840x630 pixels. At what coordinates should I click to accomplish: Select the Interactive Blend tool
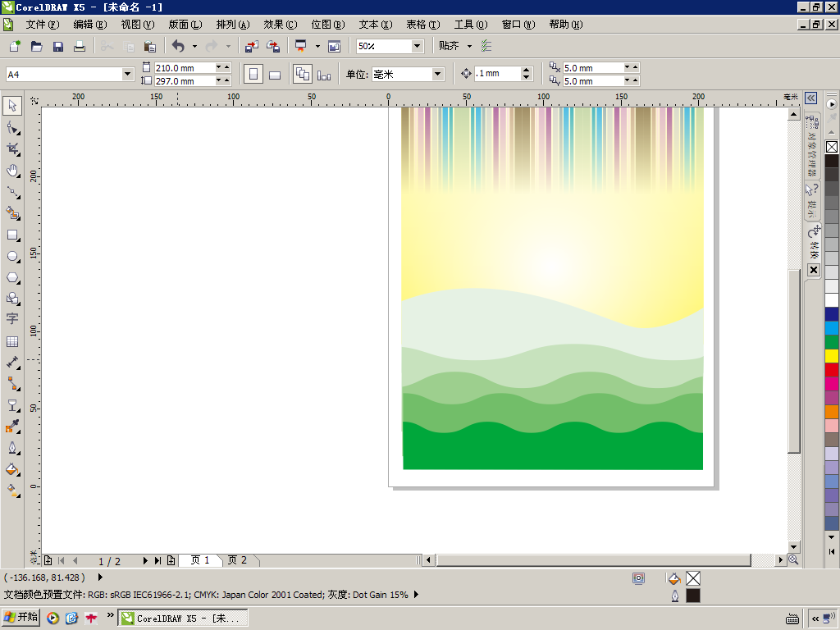pos(12,405)
